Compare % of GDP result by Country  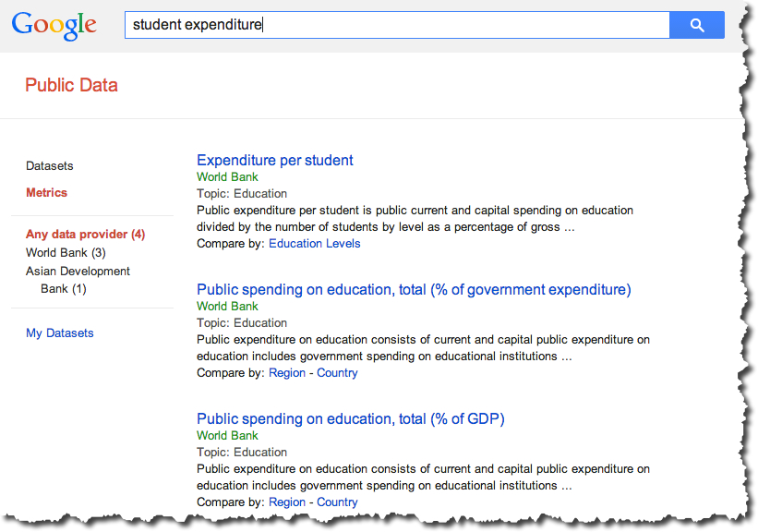(337, 502)
